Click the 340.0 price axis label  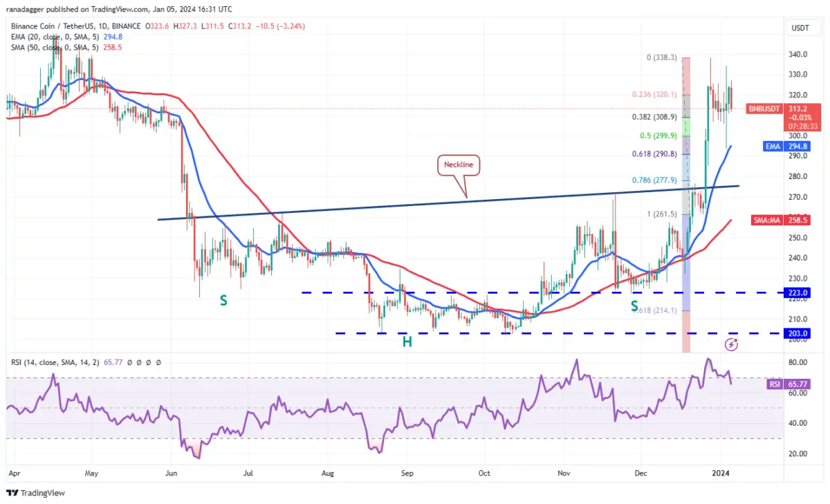click(800, 55)
